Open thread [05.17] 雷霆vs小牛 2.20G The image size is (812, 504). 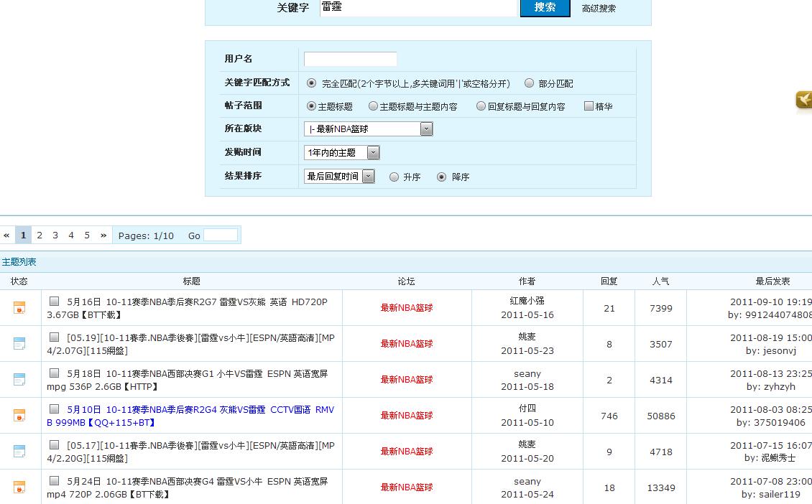[x=190, y=452]
